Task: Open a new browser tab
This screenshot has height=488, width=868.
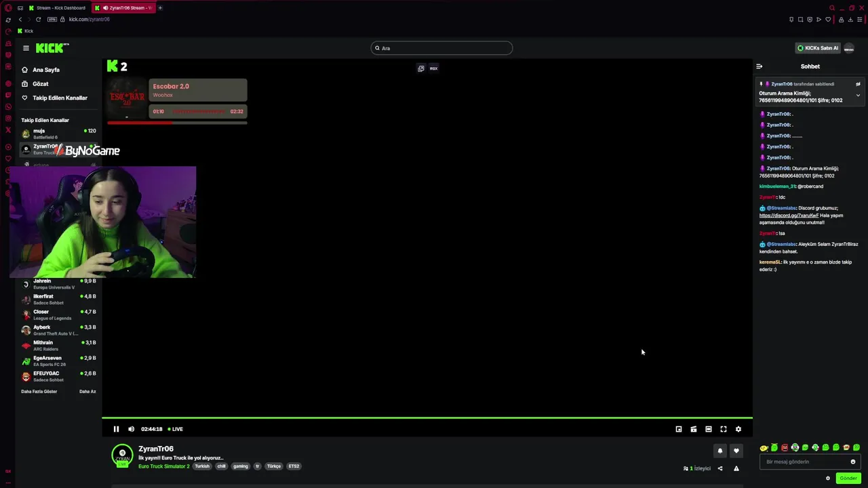Action: [160, 8]
